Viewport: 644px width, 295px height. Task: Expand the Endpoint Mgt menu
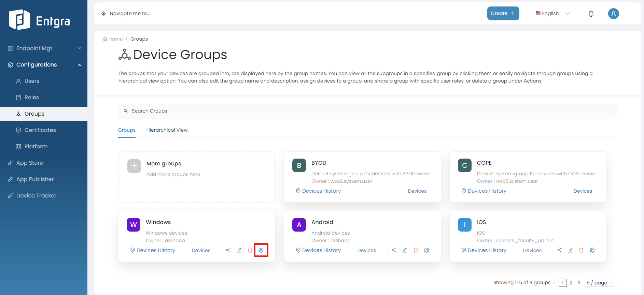pos(44,48)
